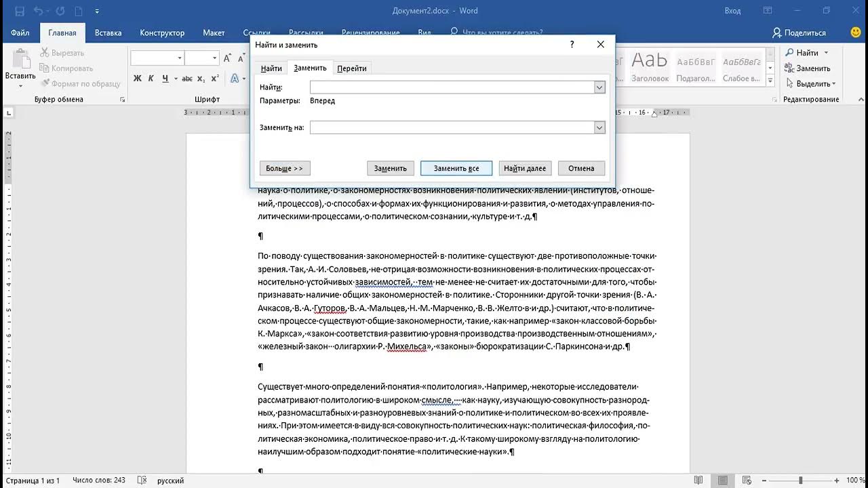Send feedback with smiley face icon
The width and height of the screenshot is (868, 488).
(x=855, y=33)
